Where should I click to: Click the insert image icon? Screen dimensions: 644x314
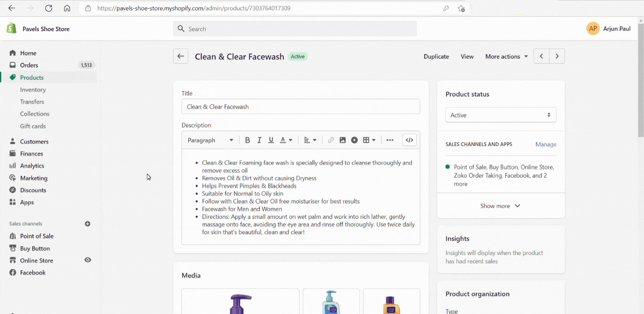[x=342, y=140]
